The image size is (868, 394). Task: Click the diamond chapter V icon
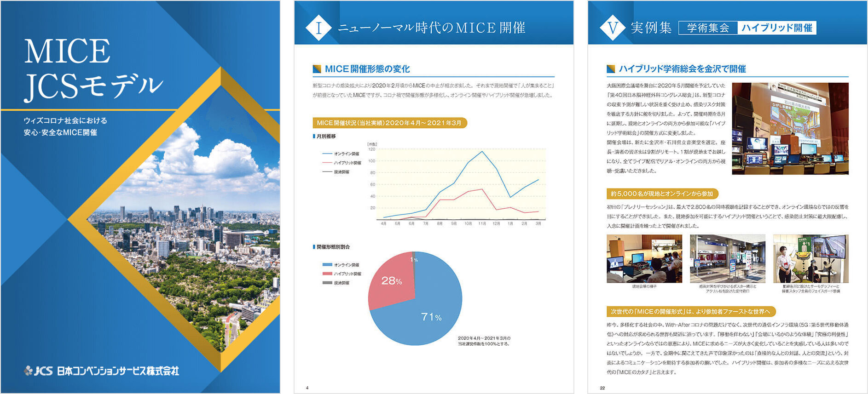[613, 28]
